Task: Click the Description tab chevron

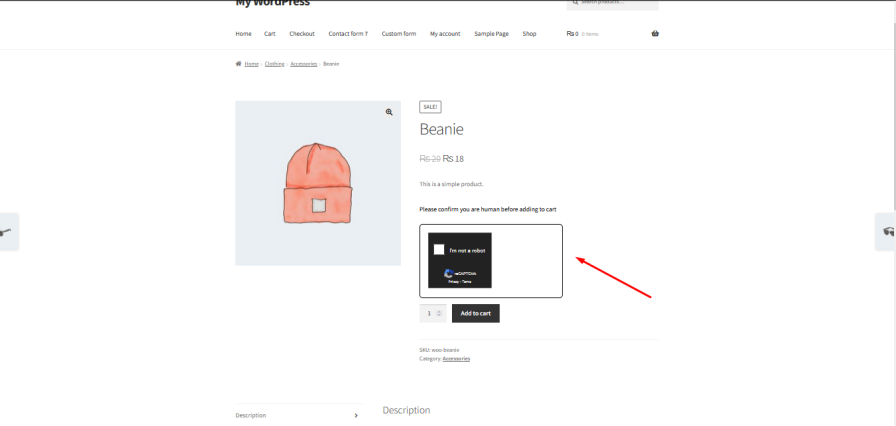Action: pos(356,416)
